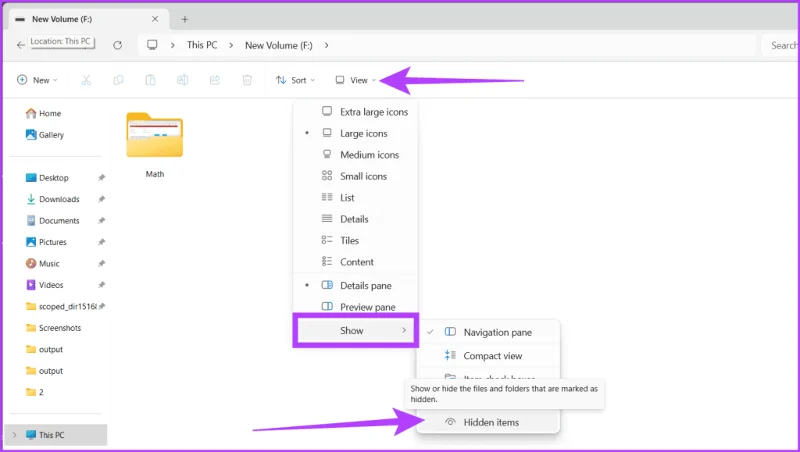Expand This PC in navigation pane
800x452 pixels.
coord(14,435)
